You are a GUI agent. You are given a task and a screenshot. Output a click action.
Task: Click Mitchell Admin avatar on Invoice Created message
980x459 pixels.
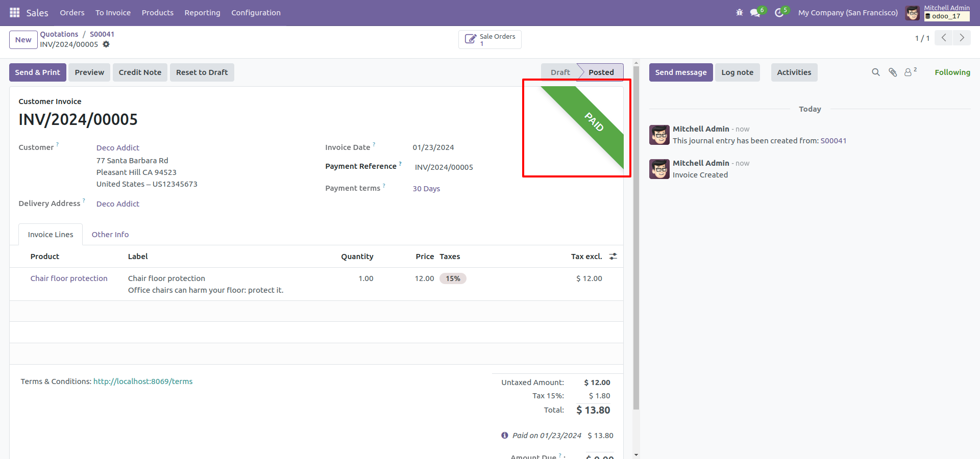tap(659, 169)
